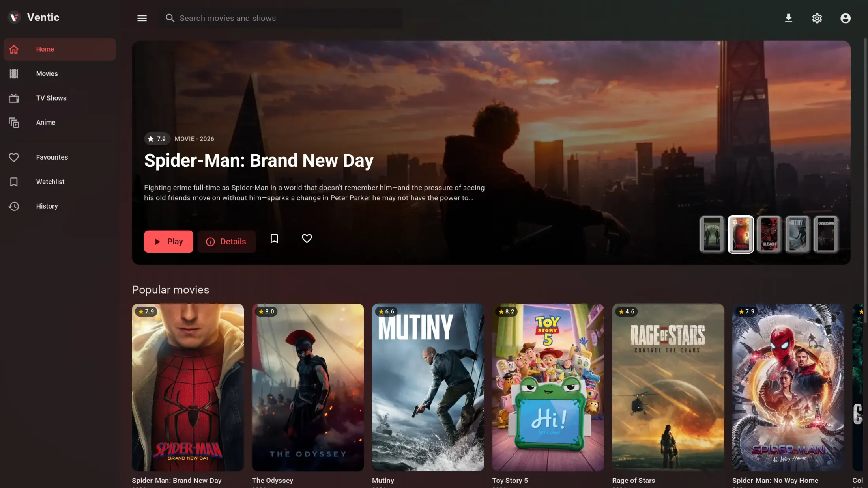The image size is (868, 488).
Task: Play Spider-Man: Brand New Day
Action: pos(168,242)
